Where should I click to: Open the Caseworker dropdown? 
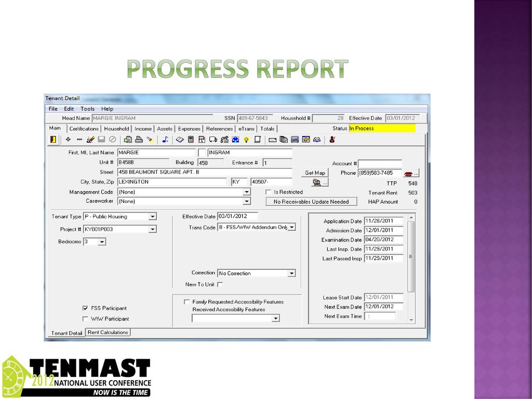(x=247, y=201)
